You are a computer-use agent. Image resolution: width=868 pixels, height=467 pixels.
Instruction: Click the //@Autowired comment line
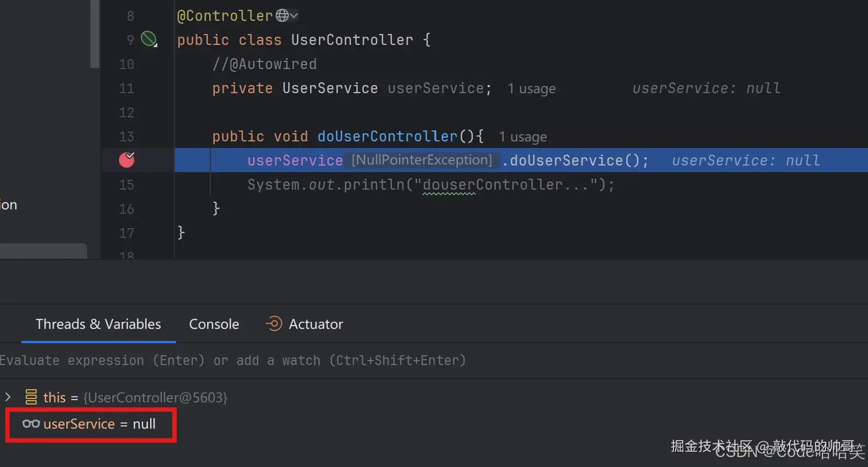(265, 64)
